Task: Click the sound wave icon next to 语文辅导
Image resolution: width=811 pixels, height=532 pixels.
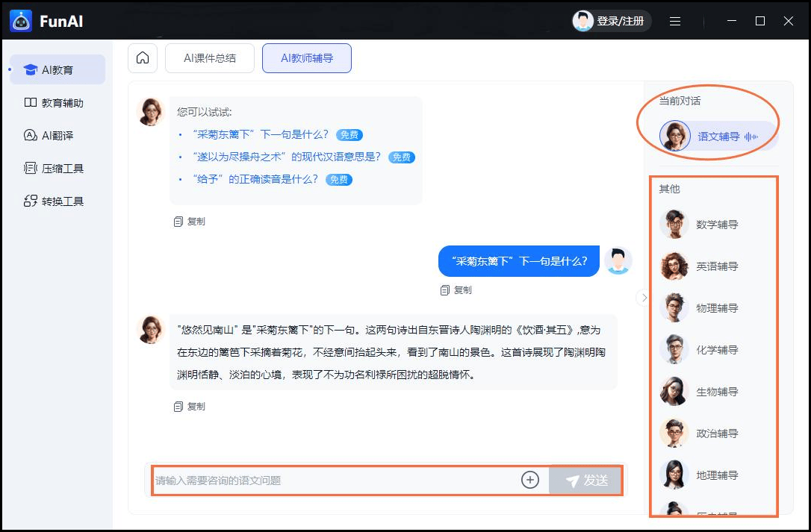Action: click(751, 137)
